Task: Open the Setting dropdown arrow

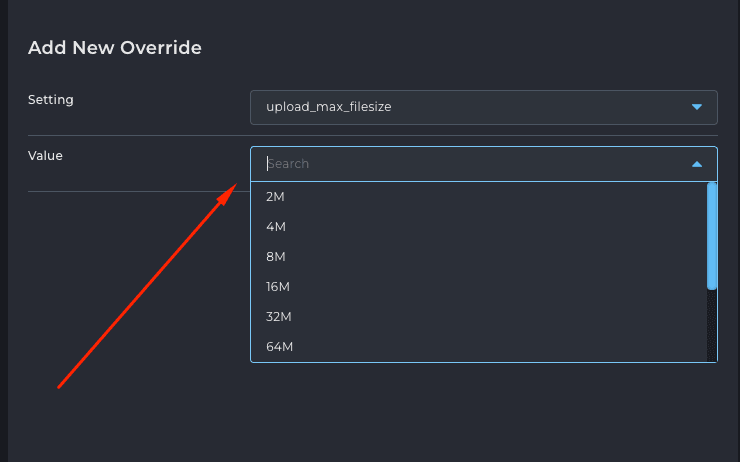Action: (x=697, y=107)
